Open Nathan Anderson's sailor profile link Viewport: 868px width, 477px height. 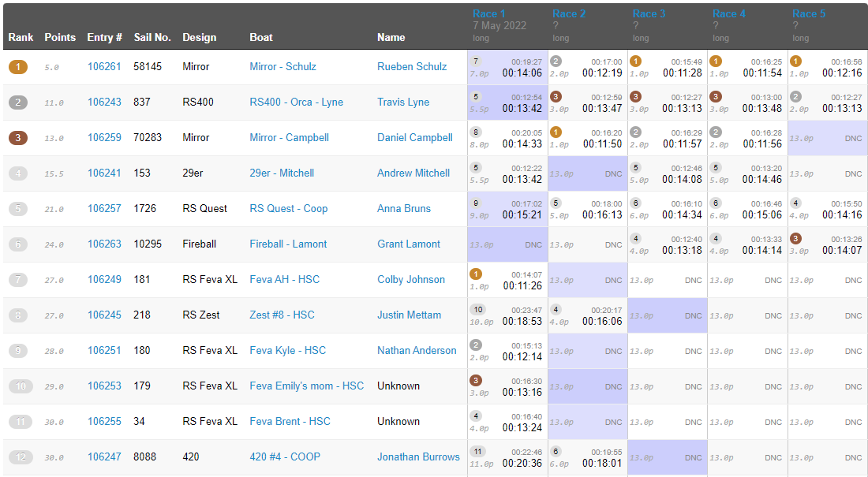[417, 350]
